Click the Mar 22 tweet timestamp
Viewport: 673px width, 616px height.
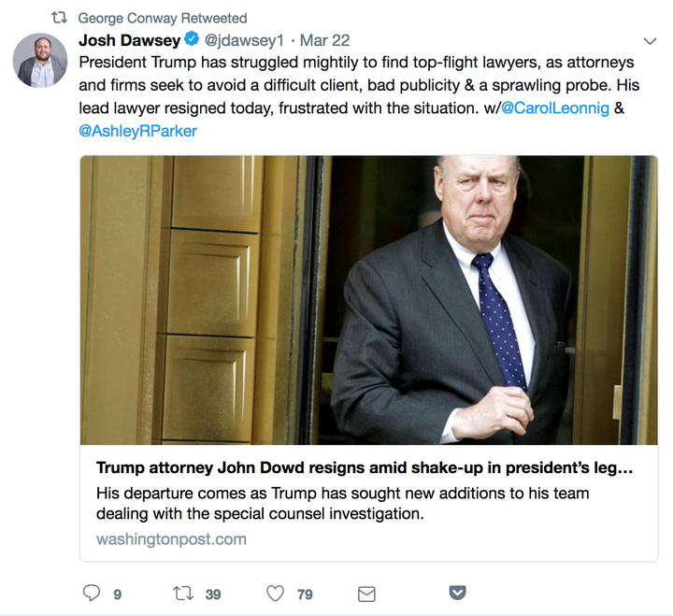pyautogui.click(x=325, y=40)
